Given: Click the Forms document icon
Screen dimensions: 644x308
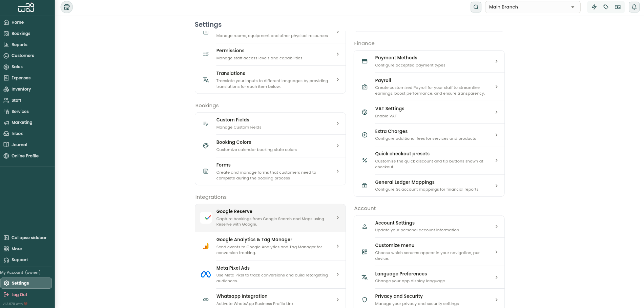Looking at the screenshot, I should [206, 171].
